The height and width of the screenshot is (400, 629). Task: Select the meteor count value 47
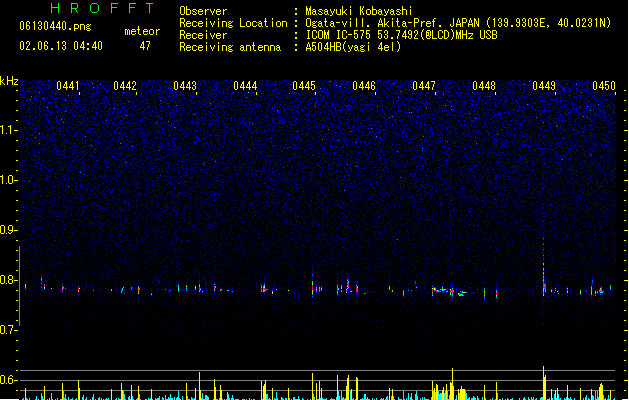tap(145, 46)
